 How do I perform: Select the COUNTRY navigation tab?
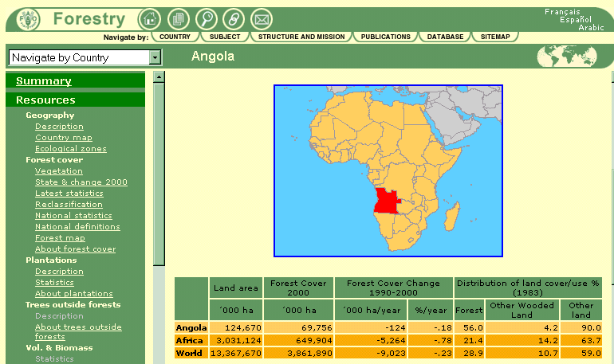point(175,37)
